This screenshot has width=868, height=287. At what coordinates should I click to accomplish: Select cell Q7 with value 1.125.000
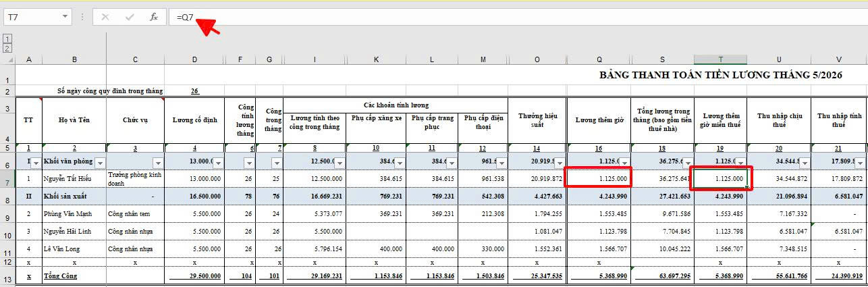click(x=599, y=178)
